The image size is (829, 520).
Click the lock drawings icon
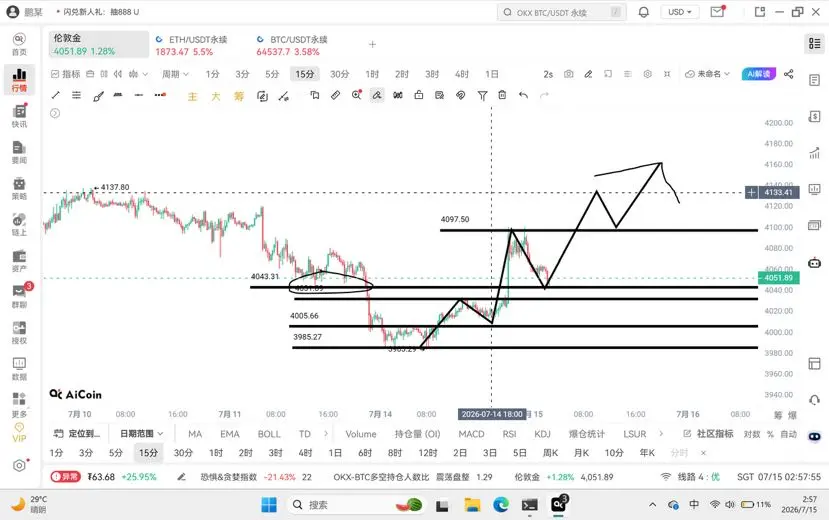(x=419, y=95)
